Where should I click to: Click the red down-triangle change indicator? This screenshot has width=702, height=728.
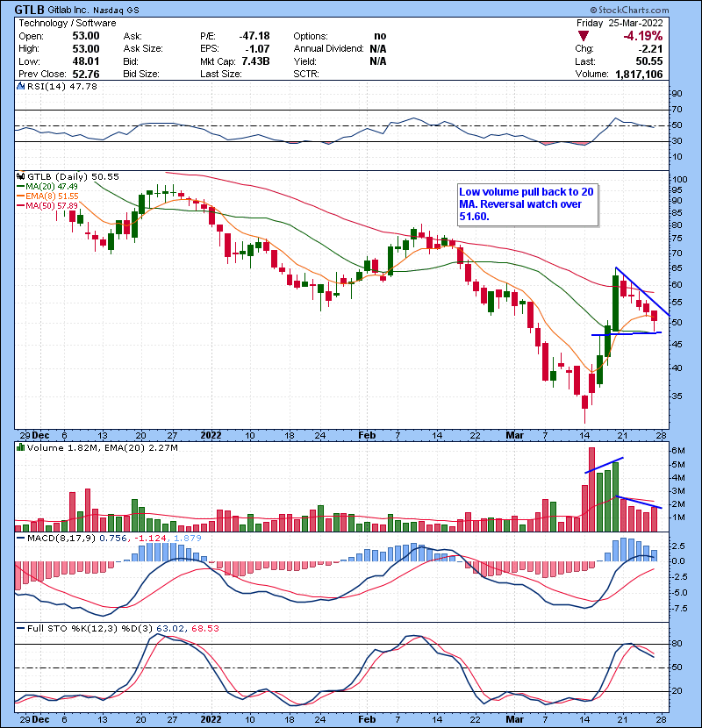[584, 36]
